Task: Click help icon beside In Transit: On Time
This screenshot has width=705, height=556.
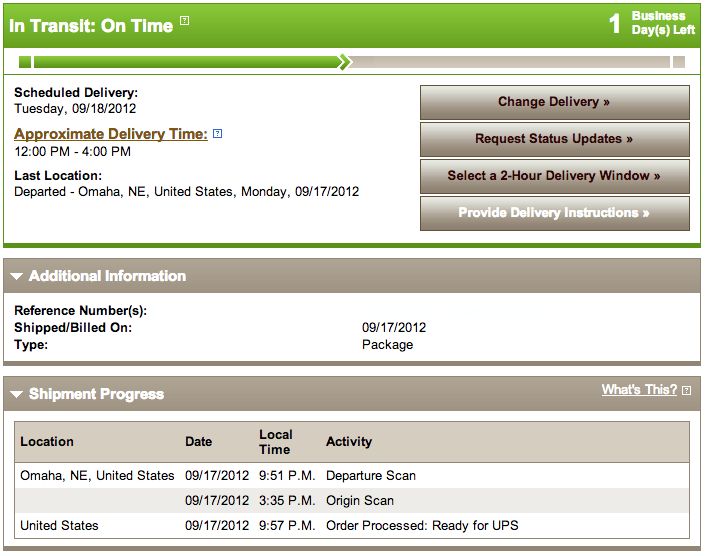Action: click(184, 21)
